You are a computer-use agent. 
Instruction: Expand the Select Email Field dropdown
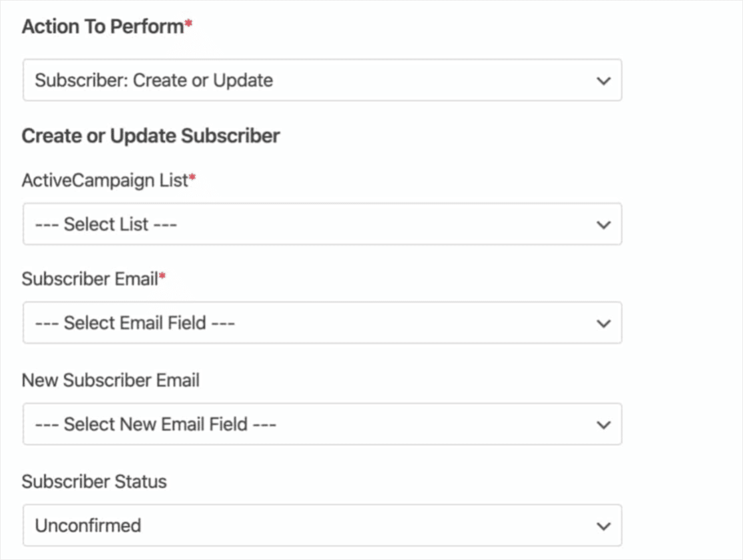pyautogui.click(x=322, y=323)
